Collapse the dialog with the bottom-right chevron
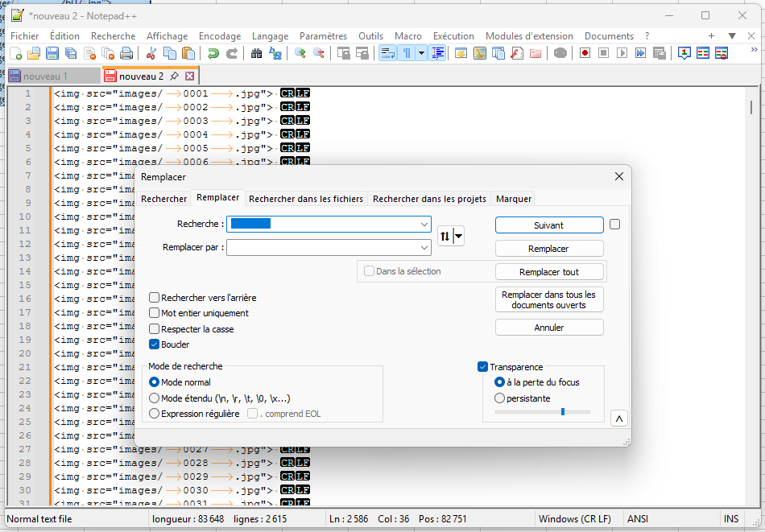The height and width of the screenshot is (532, 765). [618, 419]
